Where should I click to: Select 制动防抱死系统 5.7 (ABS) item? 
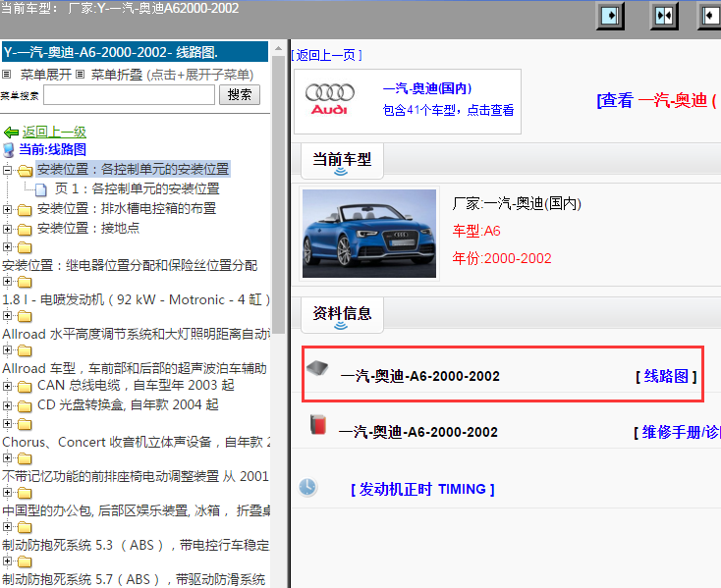point(134,579)
